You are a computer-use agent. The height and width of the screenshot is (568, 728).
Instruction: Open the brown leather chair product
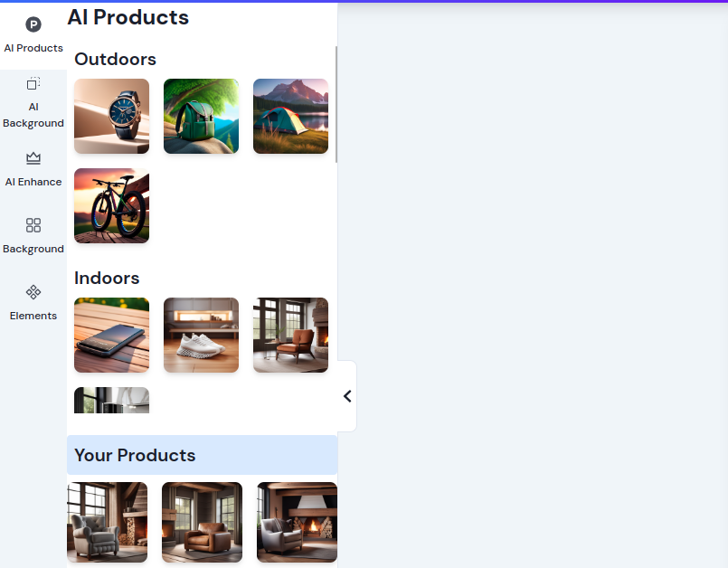pos(202,522)
